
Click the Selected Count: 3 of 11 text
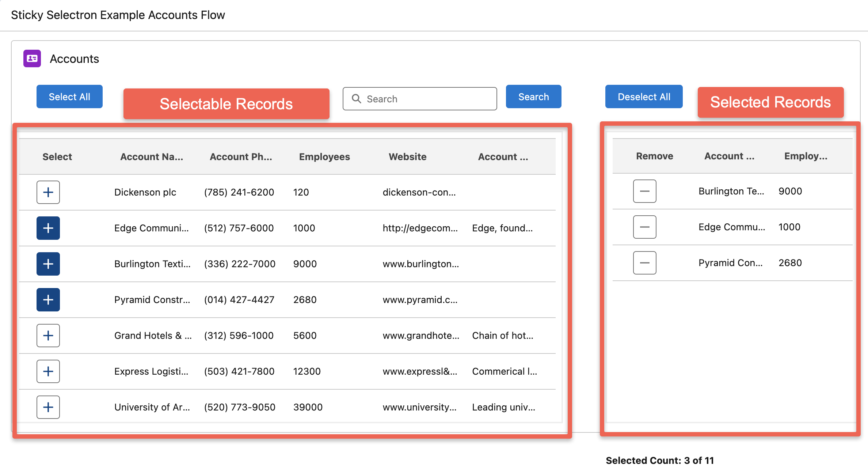click(660, 460)
